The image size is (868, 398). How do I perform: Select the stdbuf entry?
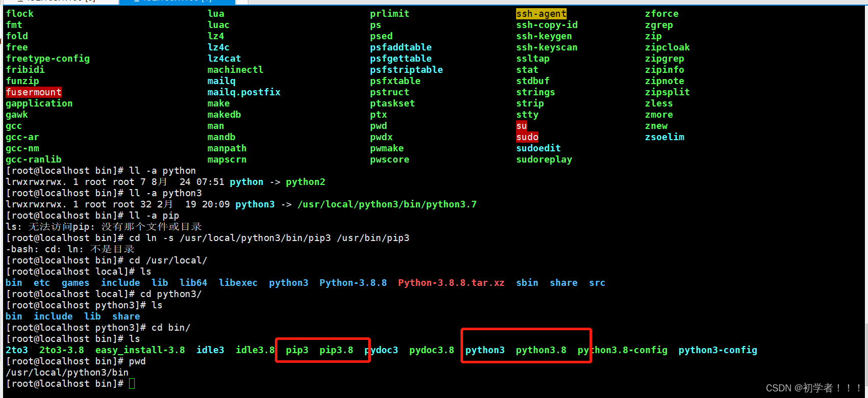click(x=533, y=81)
